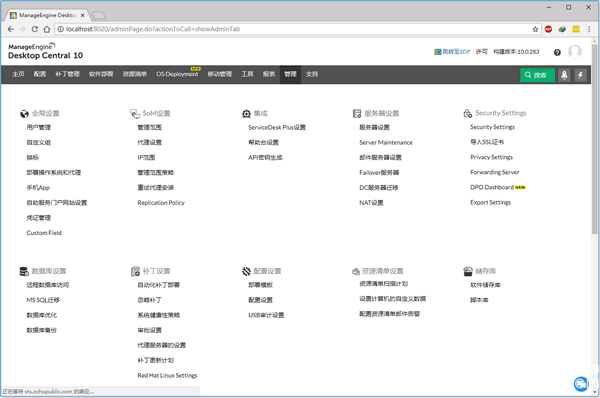Click the site info icon in address bar

[60, 29]
